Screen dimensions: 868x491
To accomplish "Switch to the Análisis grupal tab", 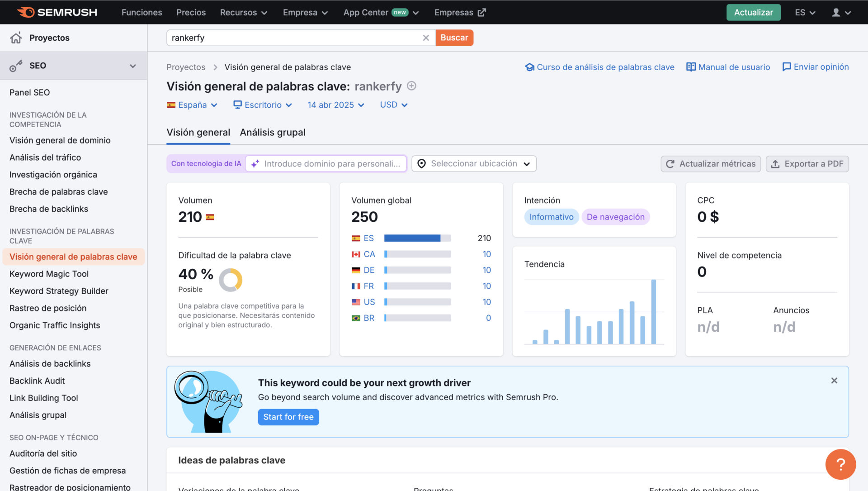I will tap(273, 133).
